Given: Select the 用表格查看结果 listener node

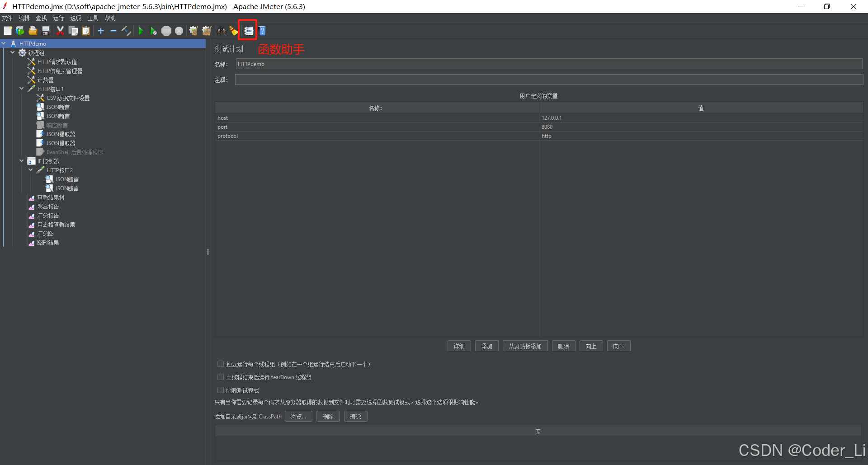Looking at the screenshot, I should click(x=56, y=225).
